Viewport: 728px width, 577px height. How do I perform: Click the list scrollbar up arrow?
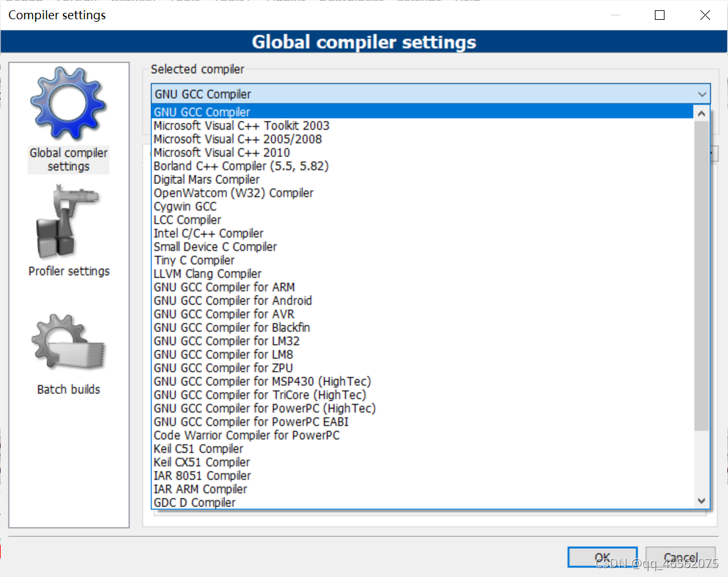coord(702,113)
